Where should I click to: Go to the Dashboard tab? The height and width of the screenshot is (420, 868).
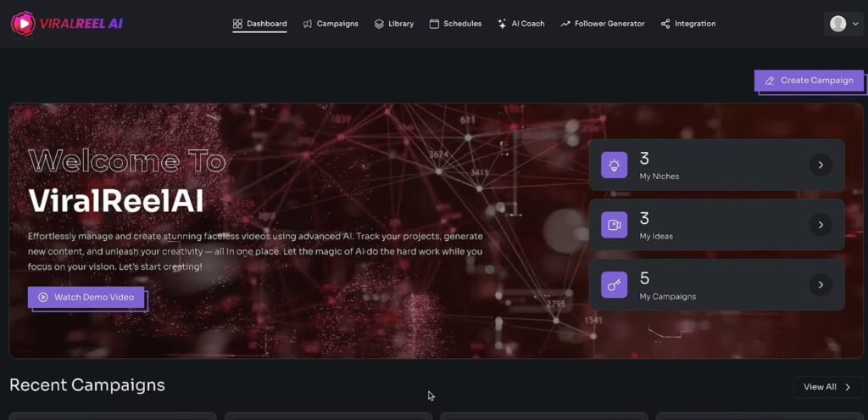259,24
